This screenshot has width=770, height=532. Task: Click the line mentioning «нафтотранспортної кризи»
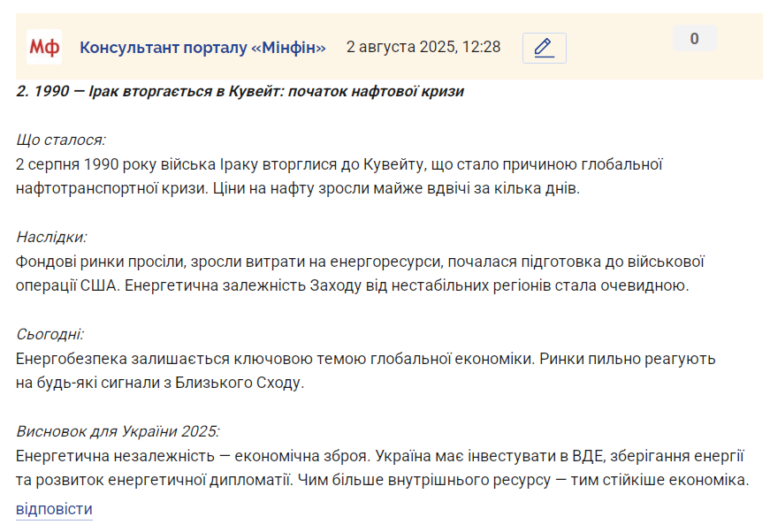point(298,188)
